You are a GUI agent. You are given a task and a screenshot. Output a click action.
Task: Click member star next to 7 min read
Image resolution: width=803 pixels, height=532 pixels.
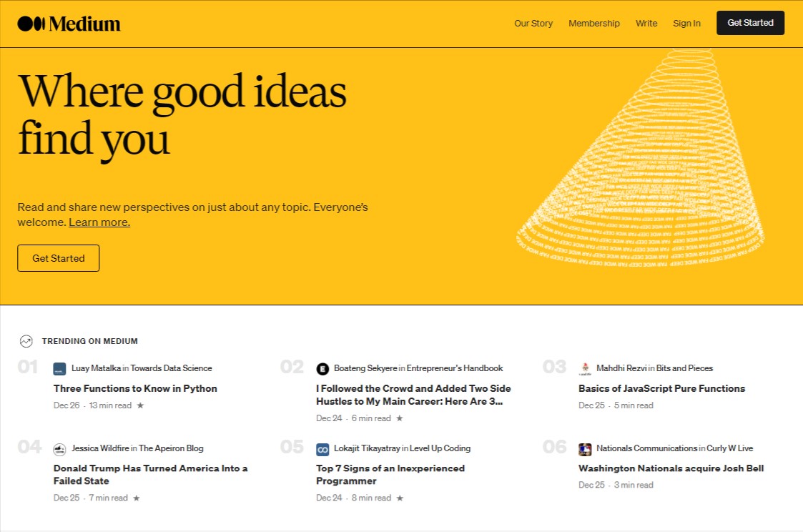tap(137, 498)
